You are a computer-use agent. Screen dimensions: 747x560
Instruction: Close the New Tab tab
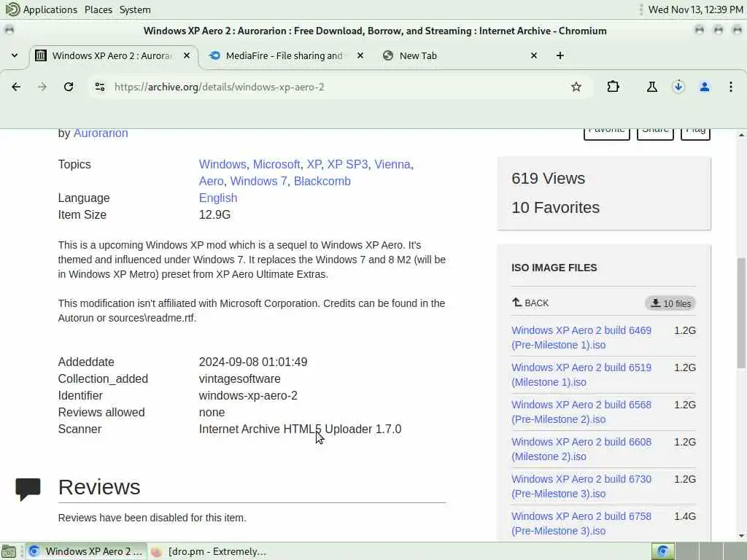tap(533, 55)
